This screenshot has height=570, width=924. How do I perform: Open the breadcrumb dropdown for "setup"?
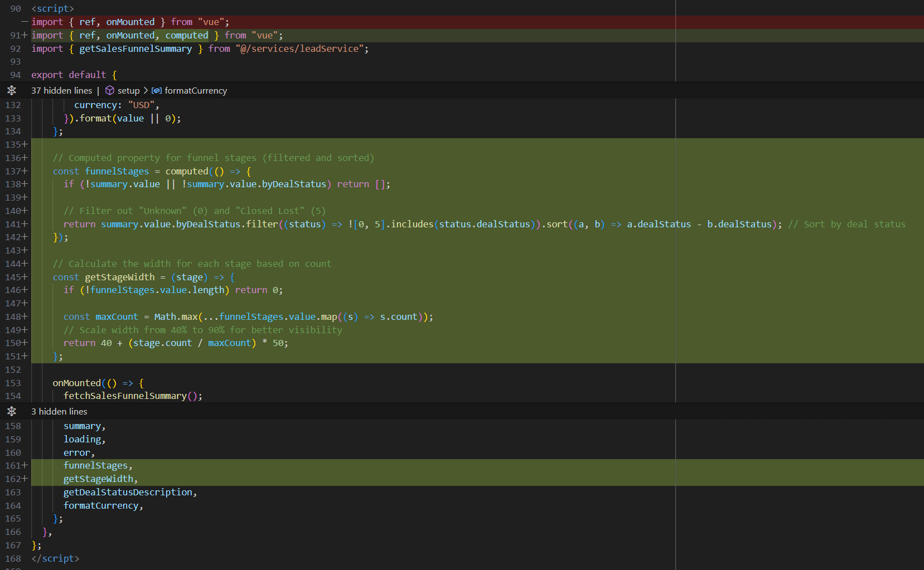pos(129,90)
